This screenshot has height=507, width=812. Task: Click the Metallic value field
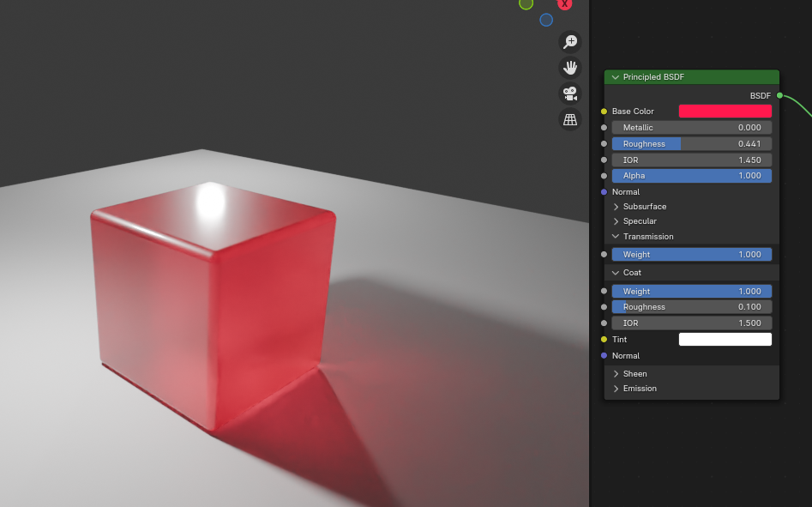691,128
